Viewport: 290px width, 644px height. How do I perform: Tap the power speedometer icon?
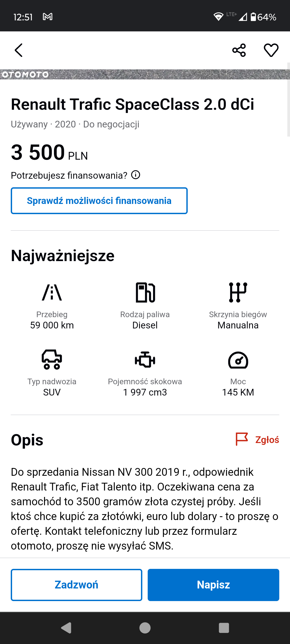238,360
